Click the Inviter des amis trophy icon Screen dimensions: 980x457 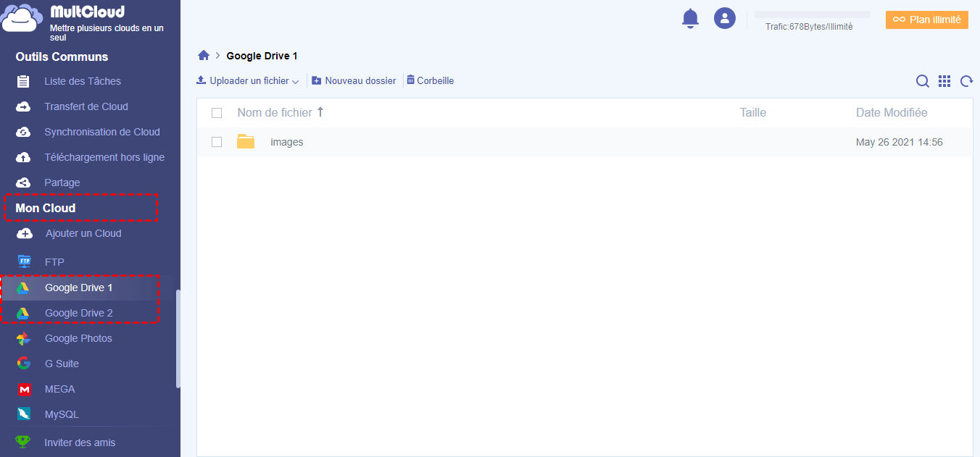click(x=23, y=442)
